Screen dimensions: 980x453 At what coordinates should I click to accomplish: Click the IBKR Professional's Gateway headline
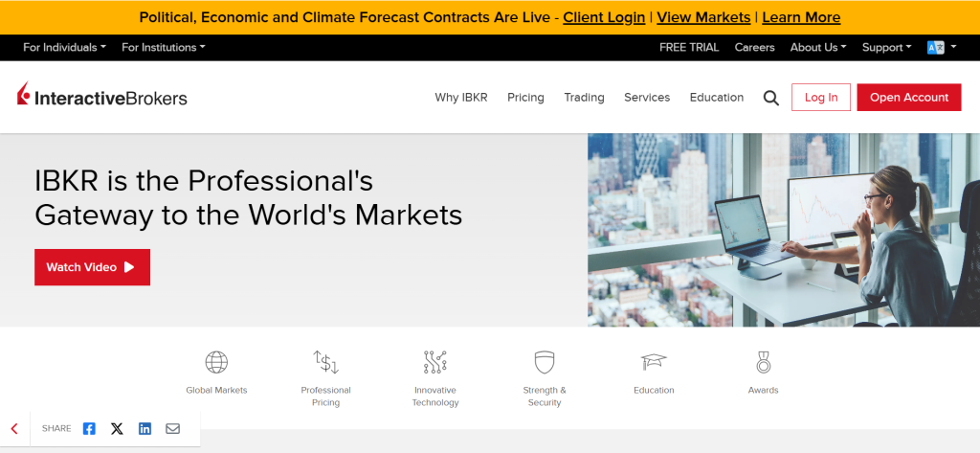point(248,198)
